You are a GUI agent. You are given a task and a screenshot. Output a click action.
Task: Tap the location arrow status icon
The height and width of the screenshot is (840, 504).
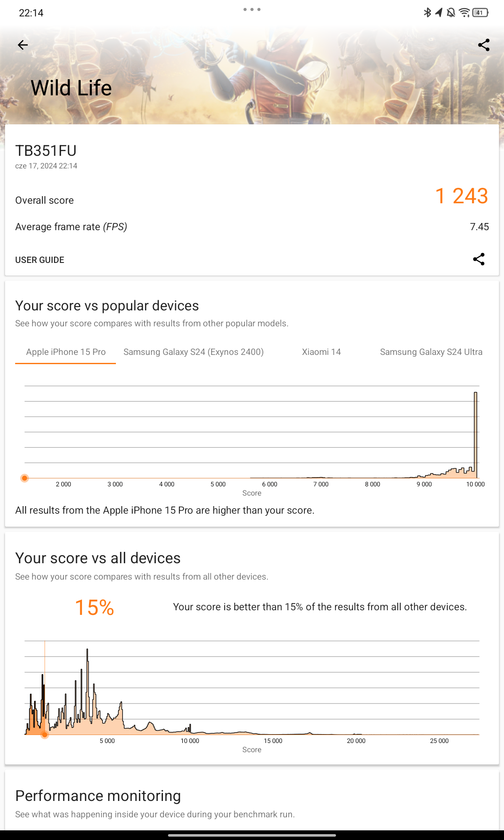coord(439,13)
